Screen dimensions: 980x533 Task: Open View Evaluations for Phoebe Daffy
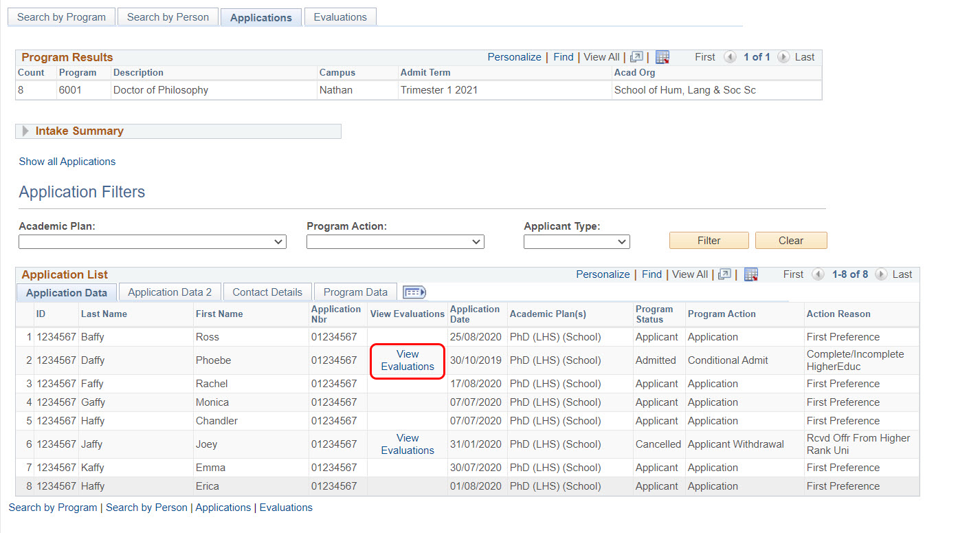pyautogui.click(x=408, y=360)
